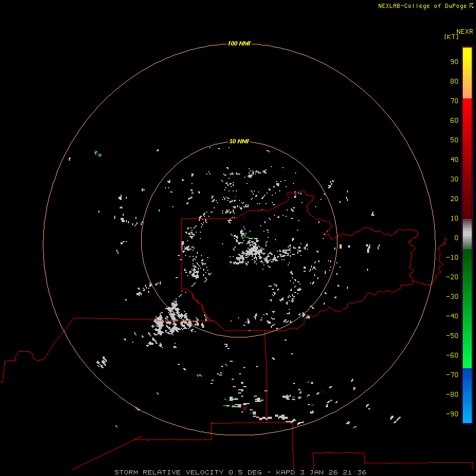Click the 10 value on velocity scale
476x476 pixels.
454,218
